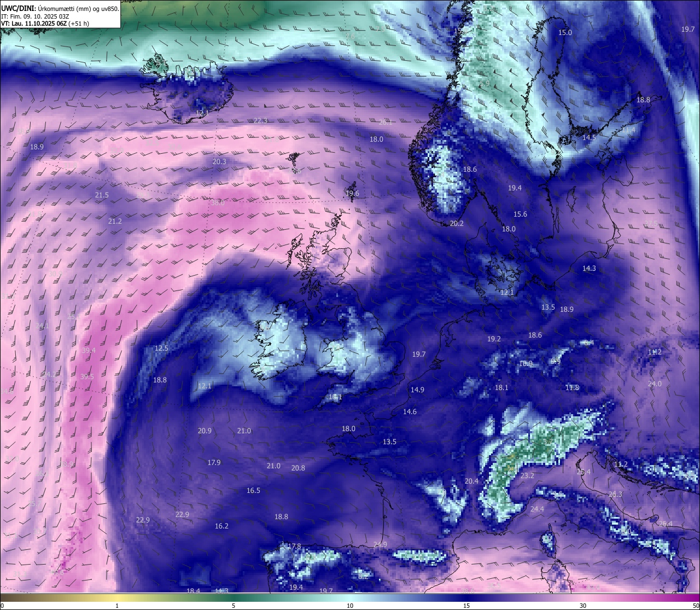Click the legend tick label 0
The image size is (700, 610).
(x=2, y=606)
